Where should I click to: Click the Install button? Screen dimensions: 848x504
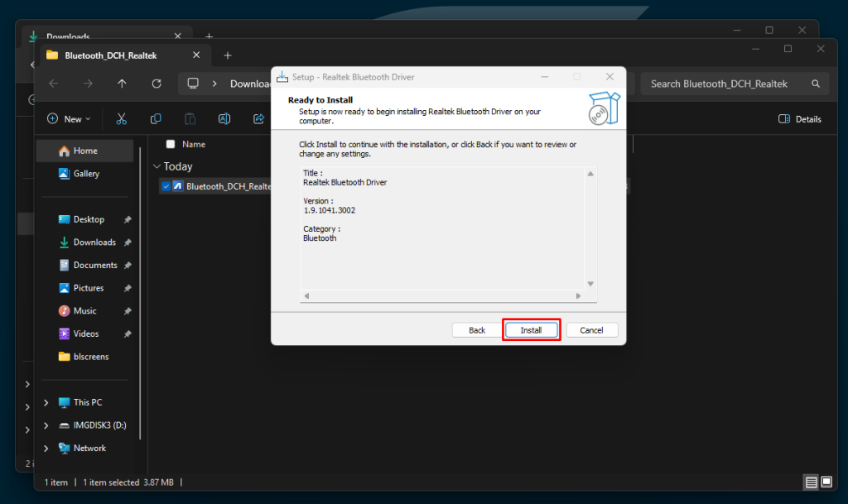(x=531, y=329)
